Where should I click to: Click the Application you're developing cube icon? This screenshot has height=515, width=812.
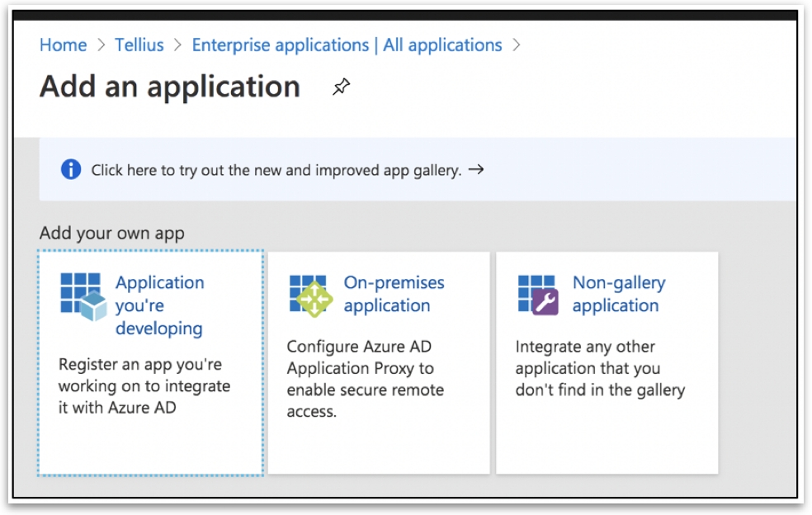pyautogui.click(x=83, y=295)
